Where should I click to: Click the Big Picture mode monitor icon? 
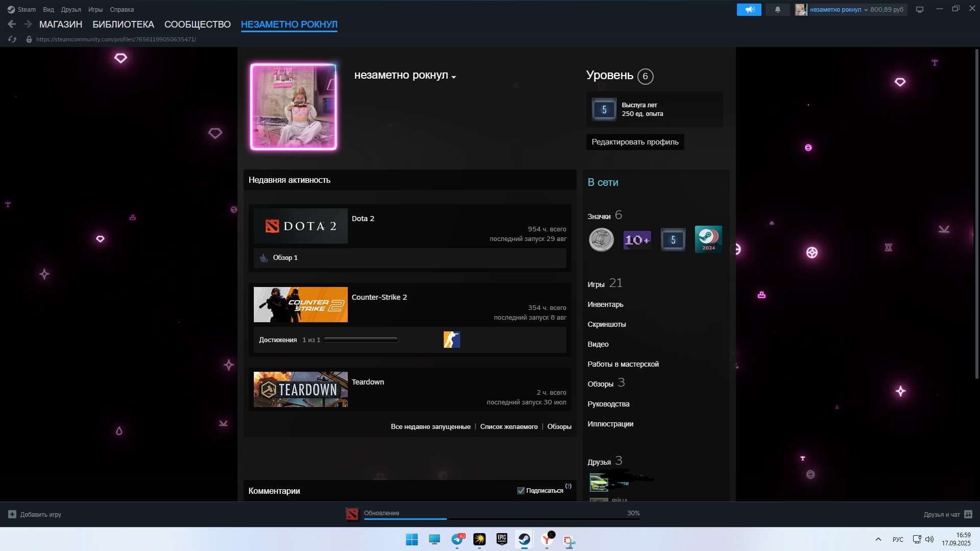(919, 10)
